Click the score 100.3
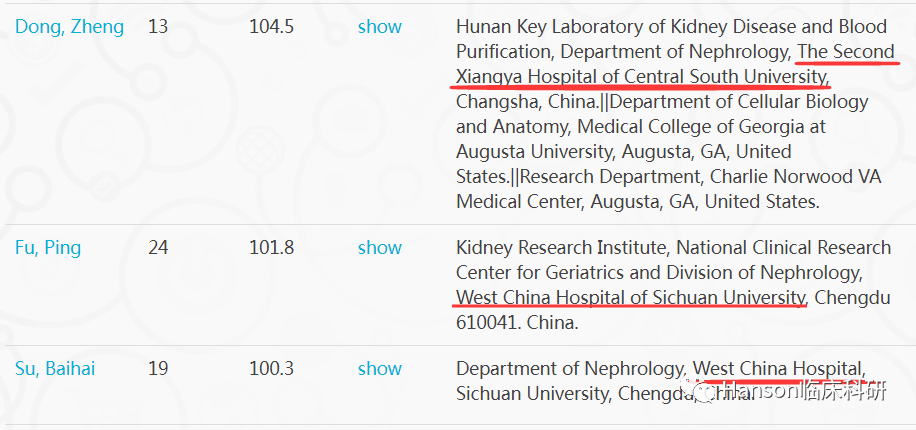 (271, 369)
